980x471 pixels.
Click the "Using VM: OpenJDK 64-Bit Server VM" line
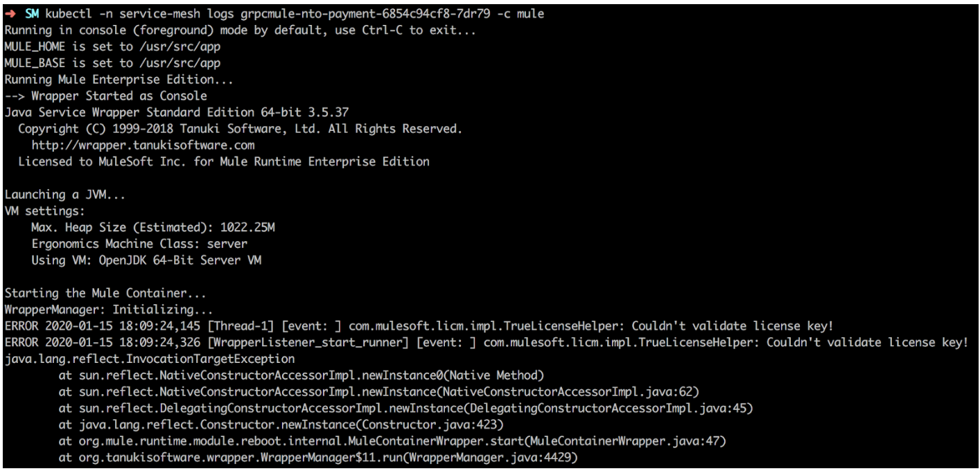pyautogui.click(x=146, y=260)
